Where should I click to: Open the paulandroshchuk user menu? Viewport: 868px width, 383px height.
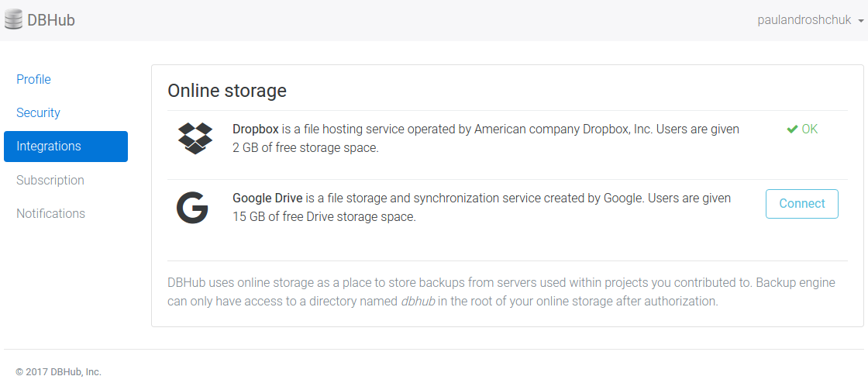click(804, 20)
